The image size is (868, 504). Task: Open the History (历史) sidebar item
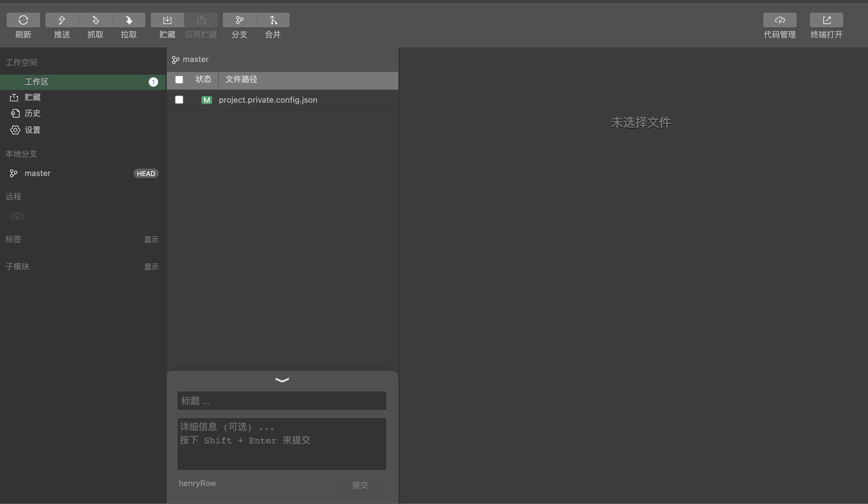point(32,113)
